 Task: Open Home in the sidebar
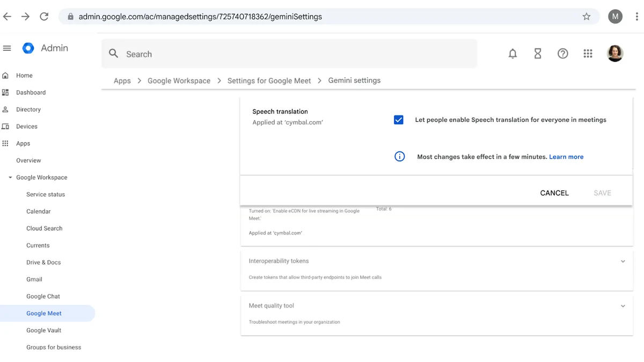point(24,76)
